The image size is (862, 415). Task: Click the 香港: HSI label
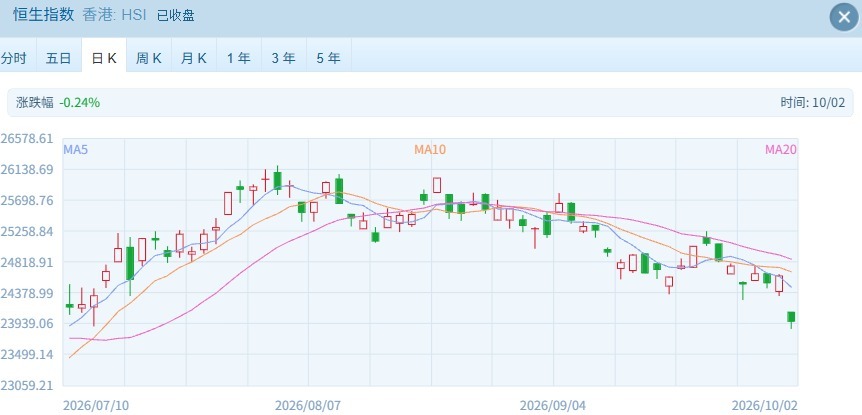114,15
